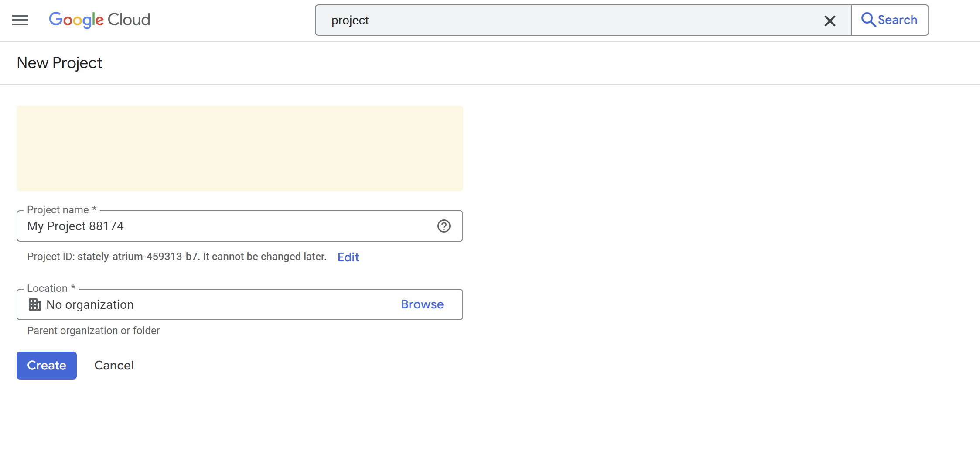Screen dimensions: 980x455
Task: Click the empty yellow notice banner
Action: click(239, 148)
